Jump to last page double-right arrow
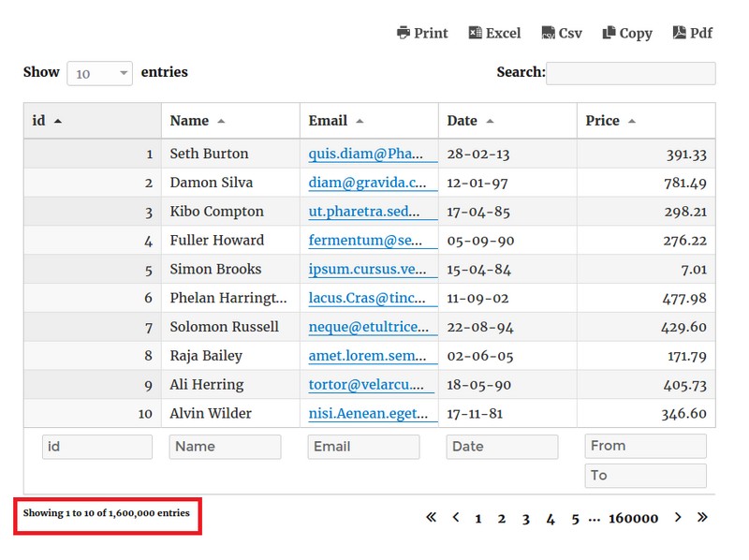Image resolution: width=749 pixels, height=560 pixels. click(x=702, y=517)
